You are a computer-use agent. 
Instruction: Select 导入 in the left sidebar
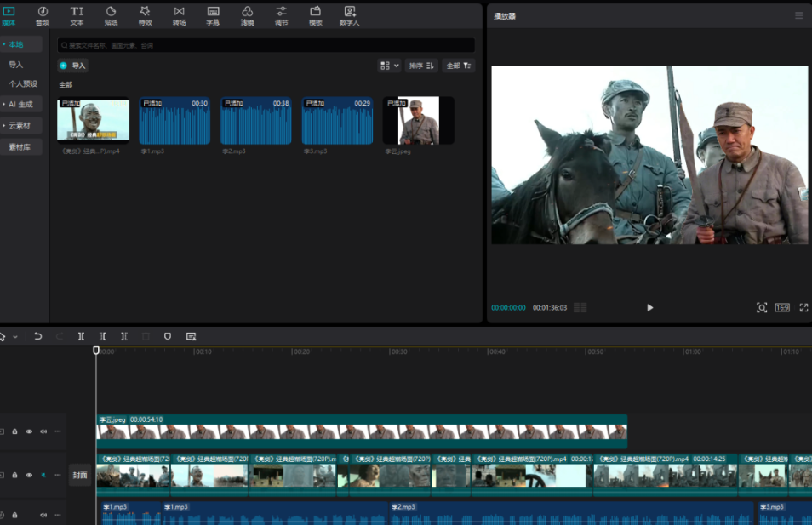coord(16,65)
